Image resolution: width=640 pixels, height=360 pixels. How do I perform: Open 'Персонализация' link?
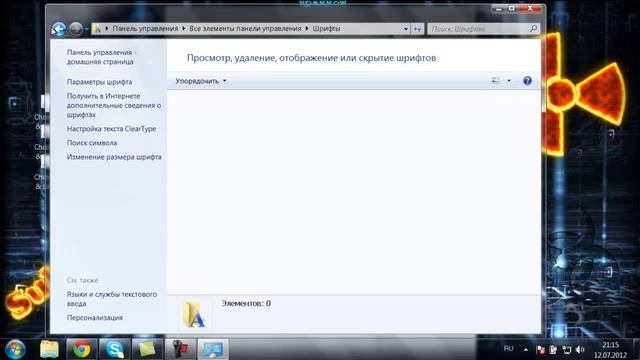coord(95,318)
